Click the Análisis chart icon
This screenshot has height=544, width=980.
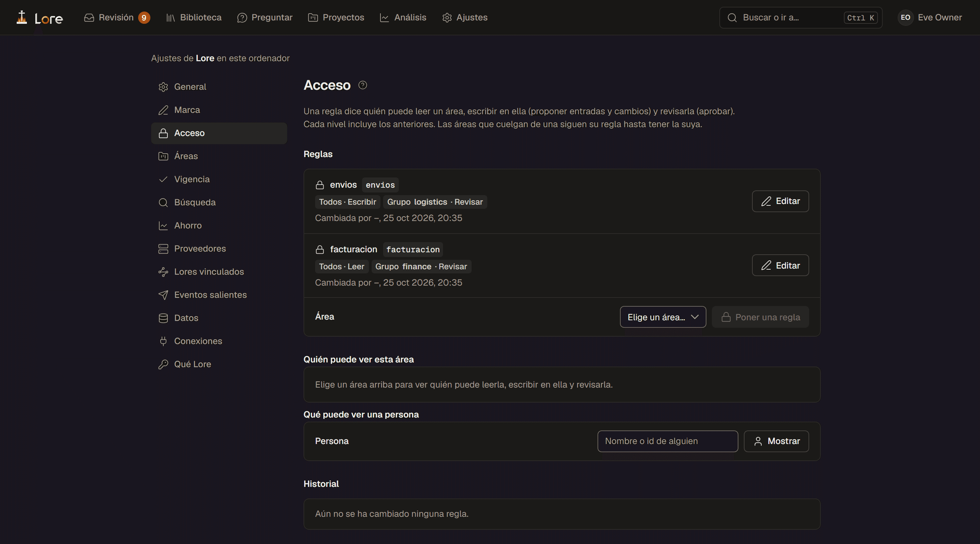[x=384, y=17]
